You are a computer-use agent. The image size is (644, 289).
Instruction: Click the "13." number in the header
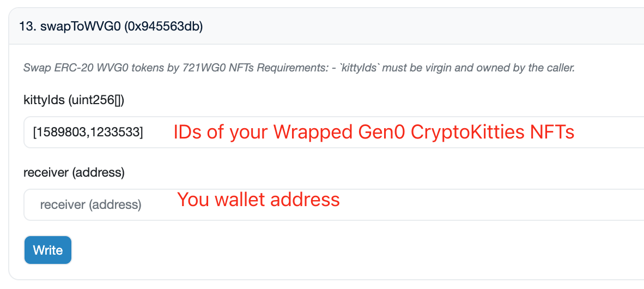(x=28, y=26)
